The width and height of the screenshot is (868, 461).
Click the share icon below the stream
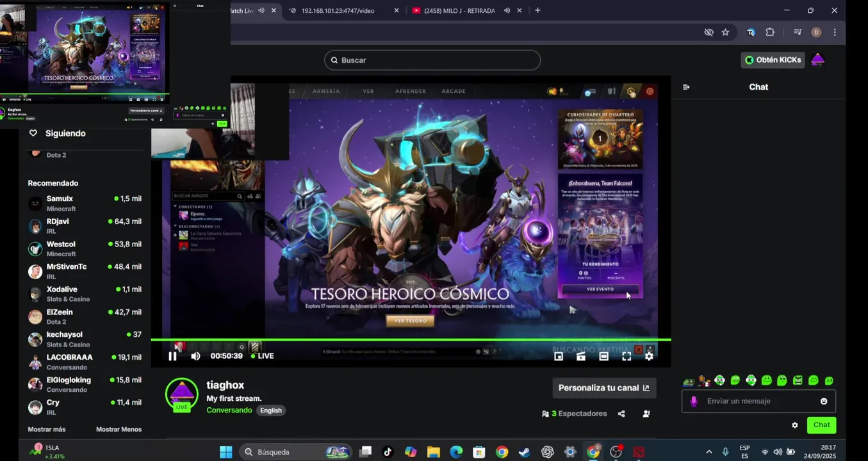621,414
